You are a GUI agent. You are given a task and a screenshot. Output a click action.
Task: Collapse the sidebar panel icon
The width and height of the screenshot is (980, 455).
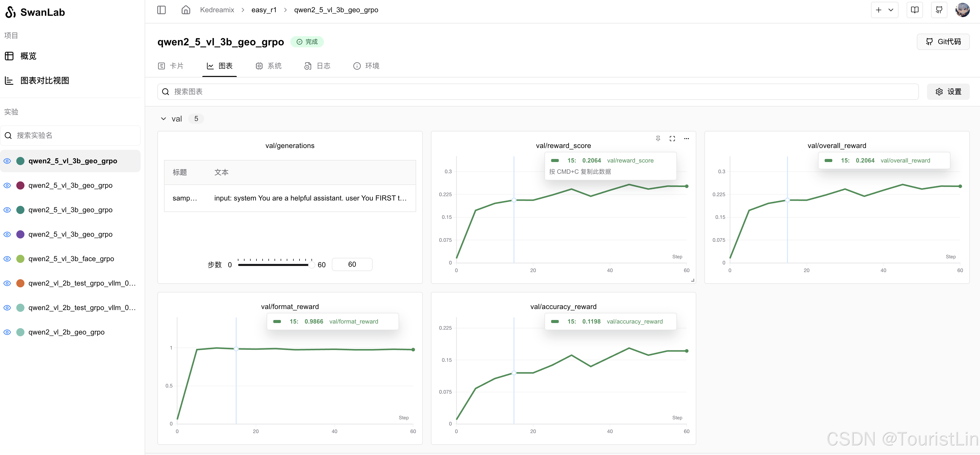click(x=161, y=10)
